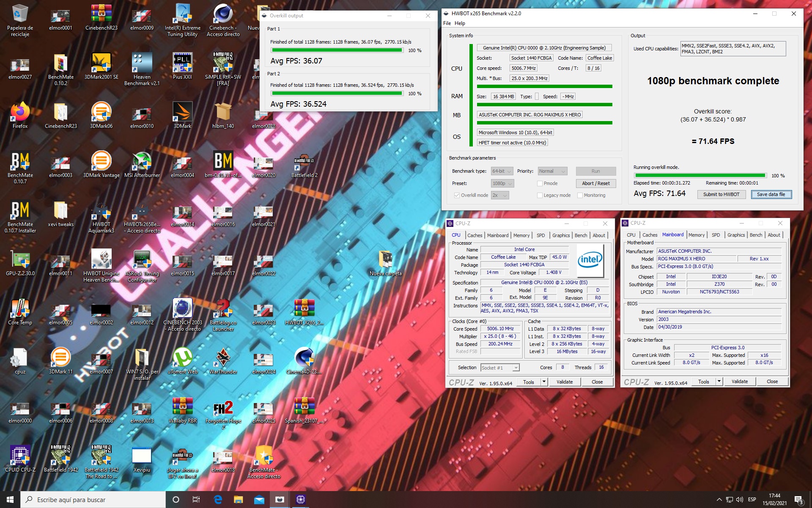The width and height of the screenshot is (812, 508).
Task: Open Socket #1 selection dropdown in CPU-Z
Action: click(500, 367)
